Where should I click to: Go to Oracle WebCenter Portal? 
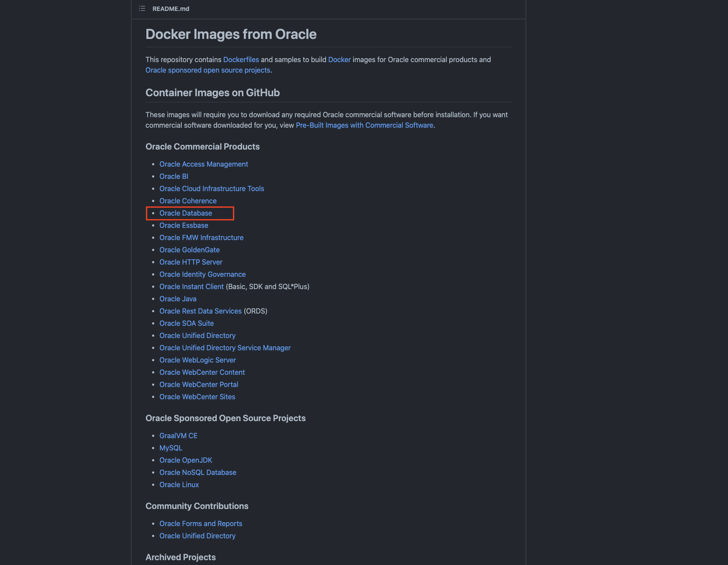199,384
